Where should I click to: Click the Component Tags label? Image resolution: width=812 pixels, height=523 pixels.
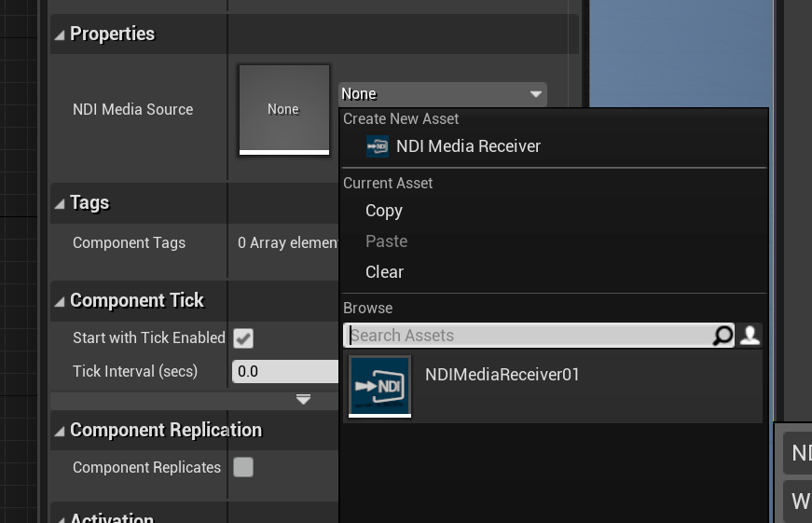coord(129,243)
